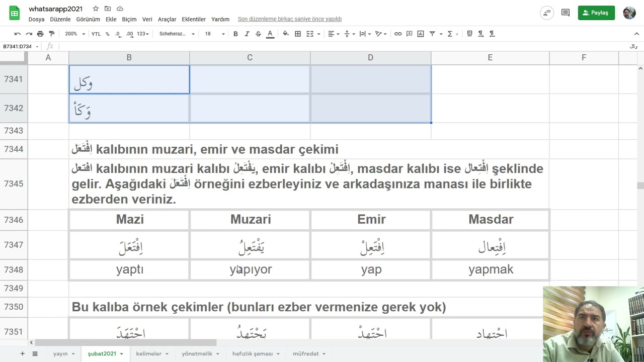Insert a chart

[420, 34]
